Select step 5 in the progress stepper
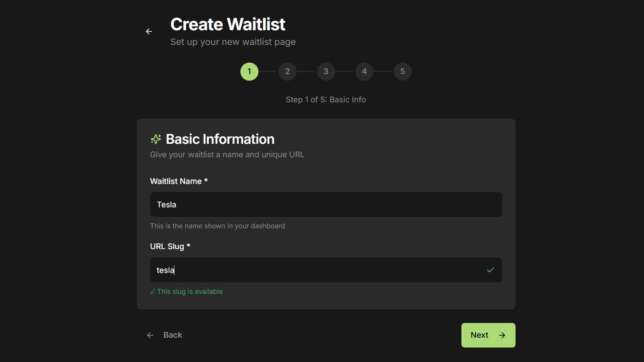 click(x=403, y=71)
